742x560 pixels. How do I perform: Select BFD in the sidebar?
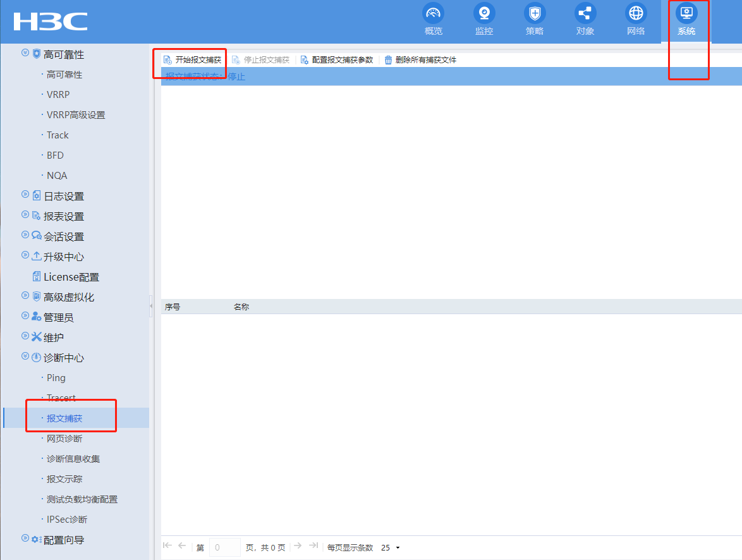click(55, 155)
